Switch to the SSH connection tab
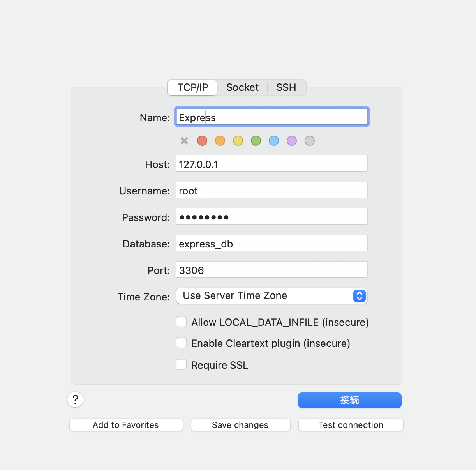The height and width of the screenshot is (470, 476). [x=286, y=87]
